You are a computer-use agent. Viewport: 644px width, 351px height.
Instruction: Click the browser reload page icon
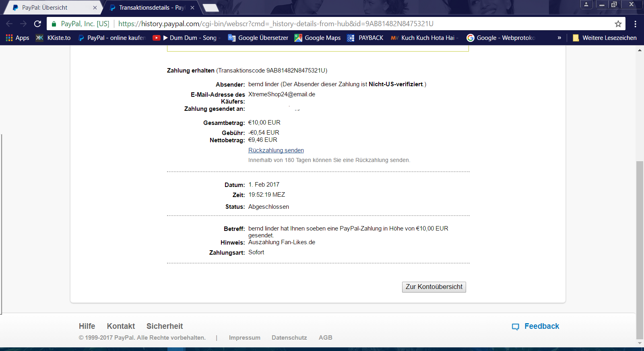point(37,24)
